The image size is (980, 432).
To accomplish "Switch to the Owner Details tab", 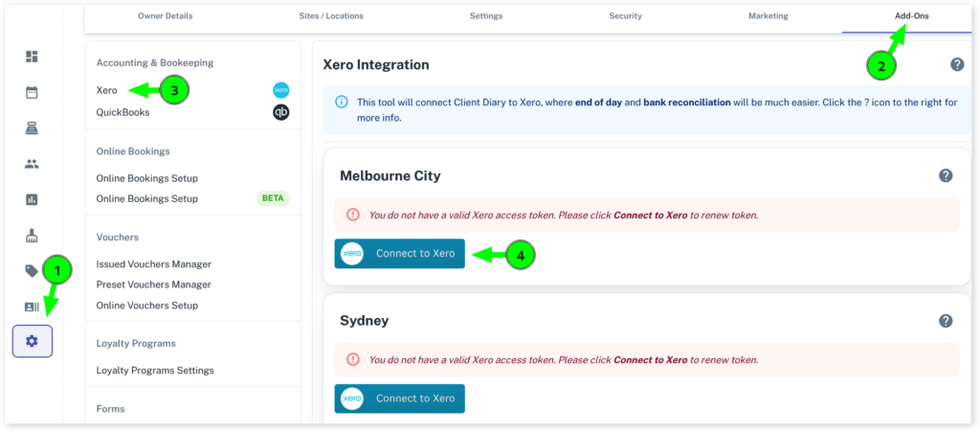I will tap(166, 16).
